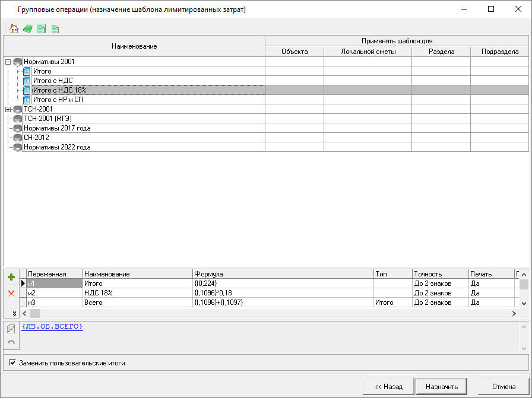This screenshot has height=398, width=532.
Task: Open the {ЛЗ.ОБ.ВСЕГО} formula link
Action: pos(52,327)
